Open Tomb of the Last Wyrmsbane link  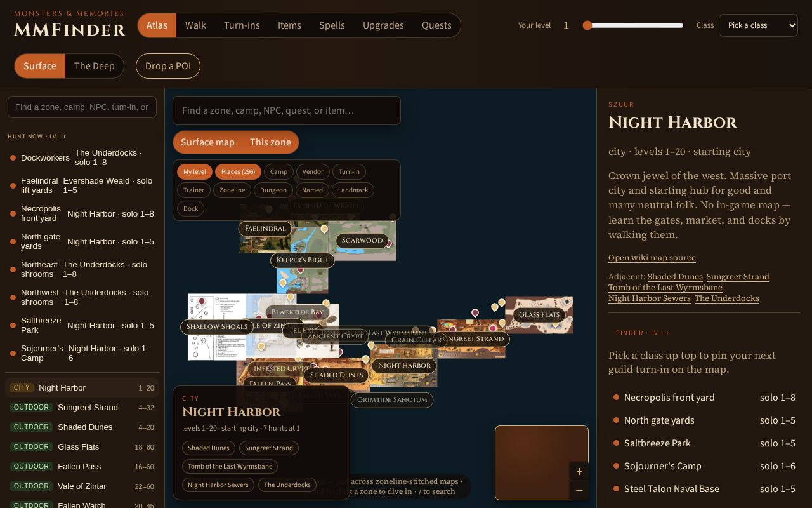click(x=665, y=287)
